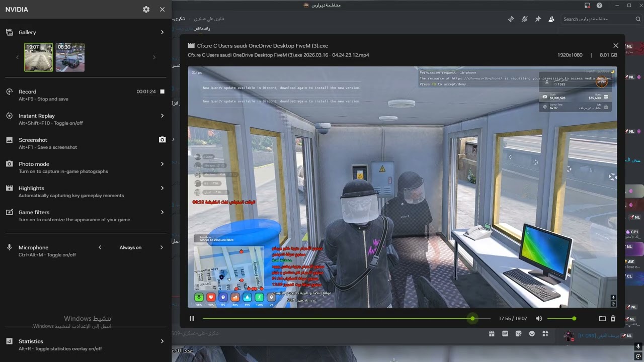Image resolution: width=644 pixels, height=362 pixels.
Task: Click the Microphone icon in NVIDIA panel
Action: point(9,247)
